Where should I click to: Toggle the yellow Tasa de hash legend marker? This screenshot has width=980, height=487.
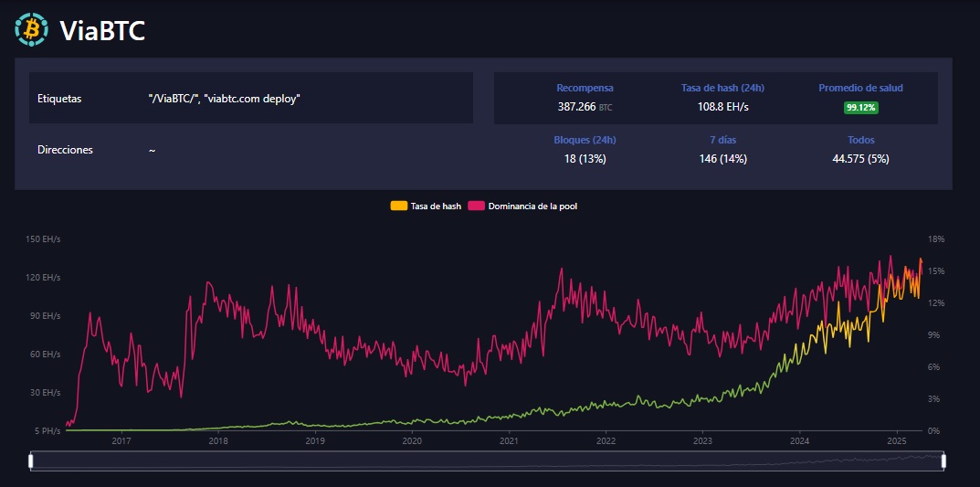pos(399,206)
